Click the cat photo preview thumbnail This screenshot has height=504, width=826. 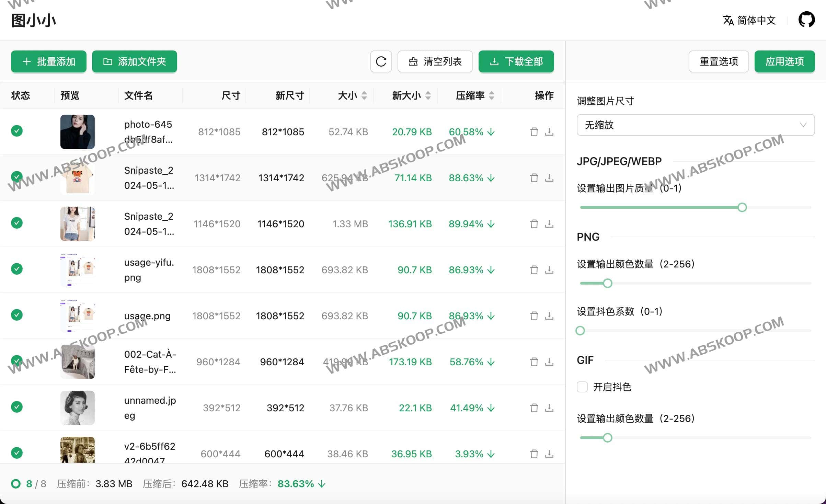78,362
